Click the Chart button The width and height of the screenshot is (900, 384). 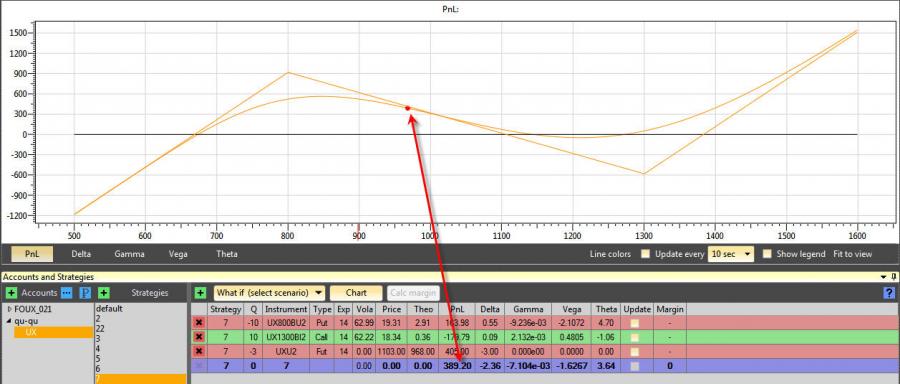click(x=356, y=293)
